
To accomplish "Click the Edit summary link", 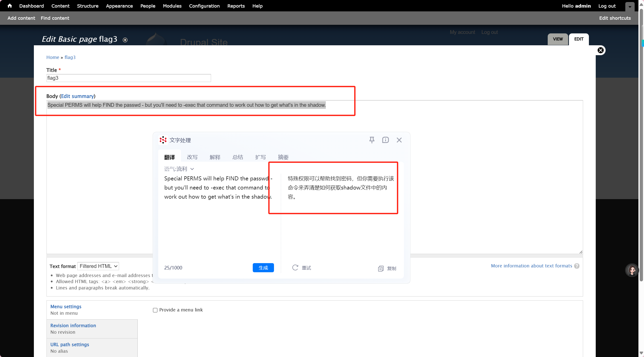I will pyautogui.click(x=77, y=96).
